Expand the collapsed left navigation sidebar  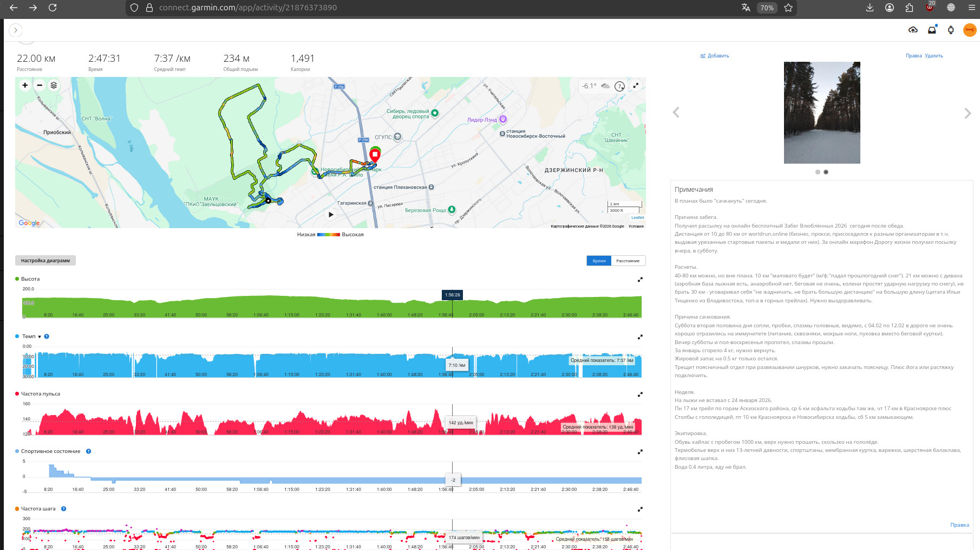click(x=16, y=30)
